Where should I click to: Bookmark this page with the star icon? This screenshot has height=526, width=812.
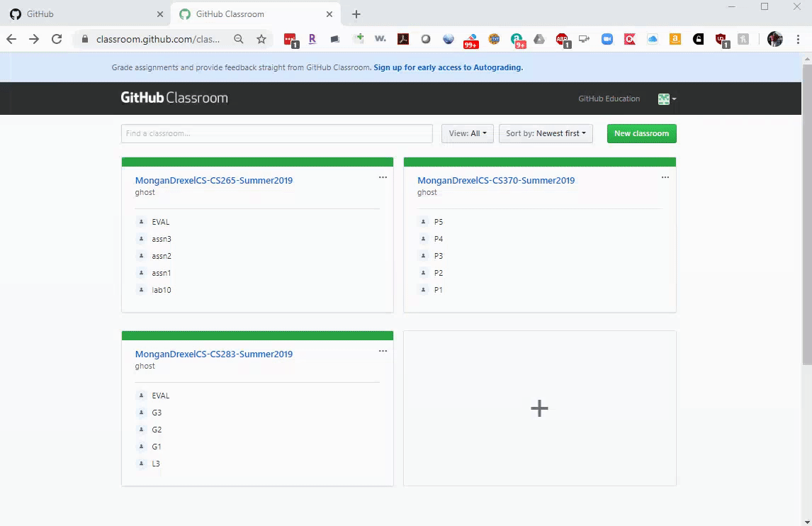pos(261,39)
